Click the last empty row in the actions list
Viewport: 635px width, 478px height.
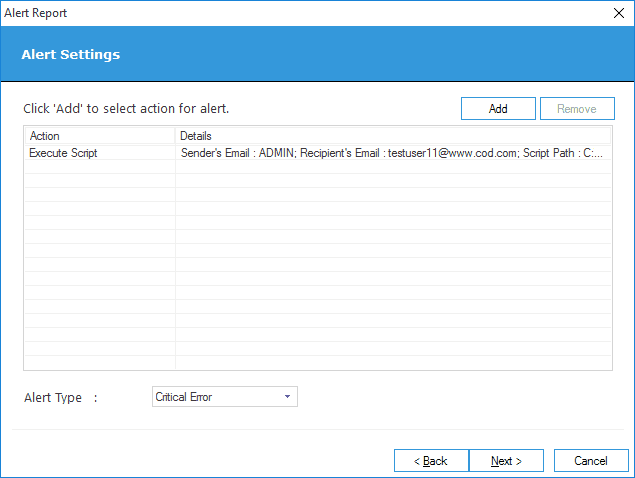(x=318, y=362)
